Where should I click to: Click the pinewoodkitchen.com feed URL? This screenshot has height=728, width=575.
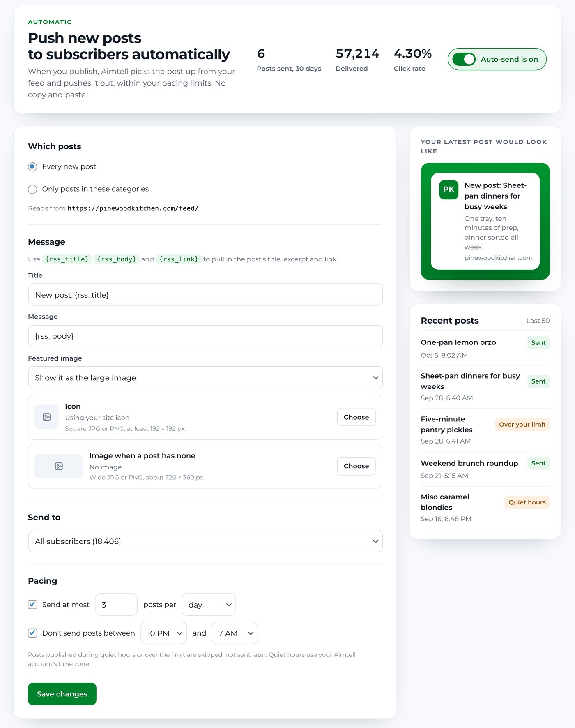(x=133, y=208)
